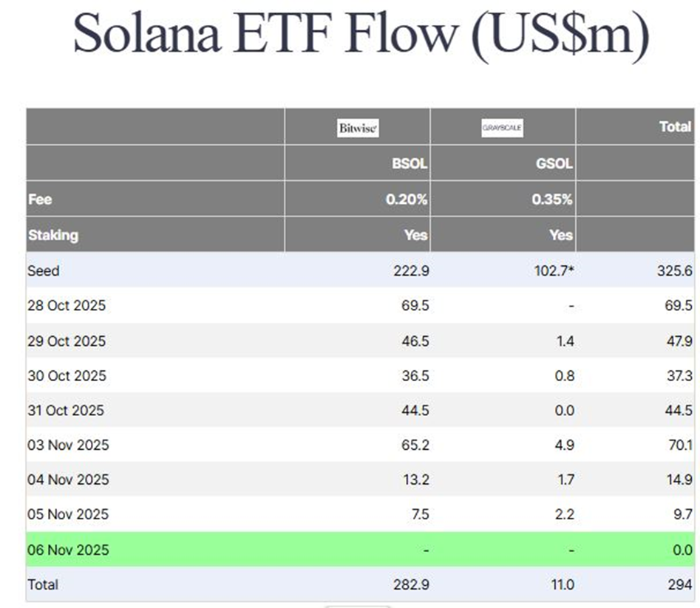The image size is (700, 608).
Task: Select the GSOL ticker header cell
Action: [554, 163]
